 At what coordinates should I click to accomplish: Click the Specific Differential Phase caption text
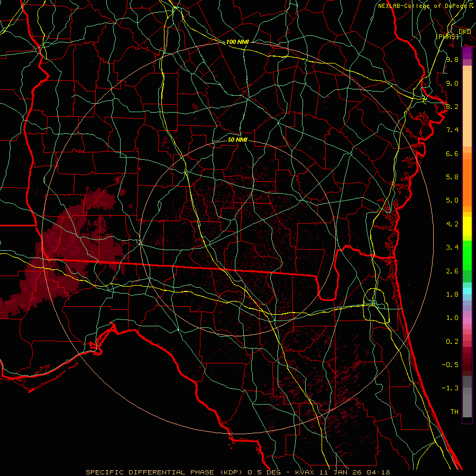click(x=238, y=472)
